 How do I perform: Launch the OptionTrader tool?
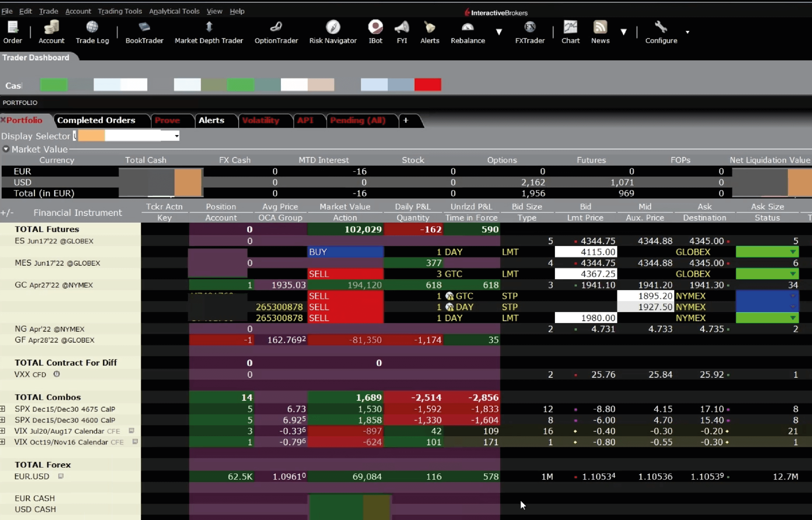tap(276, 32)
